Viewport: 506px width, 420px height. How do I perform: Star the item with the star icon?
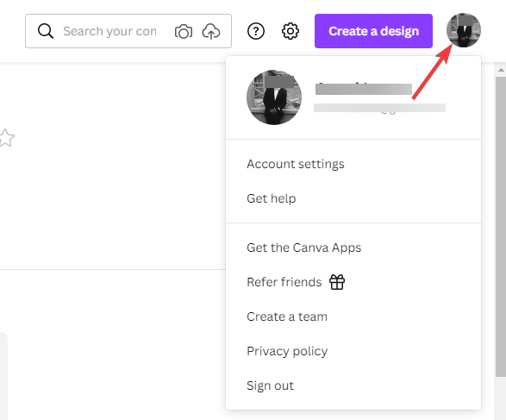click(x=6, y=138)
